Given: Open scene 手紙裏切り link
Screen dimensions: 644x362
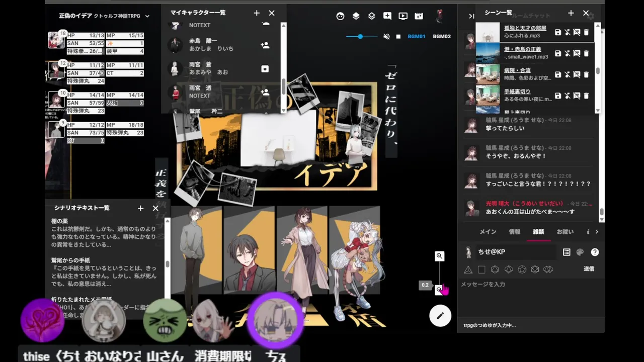Looking at the screenshot, I should 517,92.
